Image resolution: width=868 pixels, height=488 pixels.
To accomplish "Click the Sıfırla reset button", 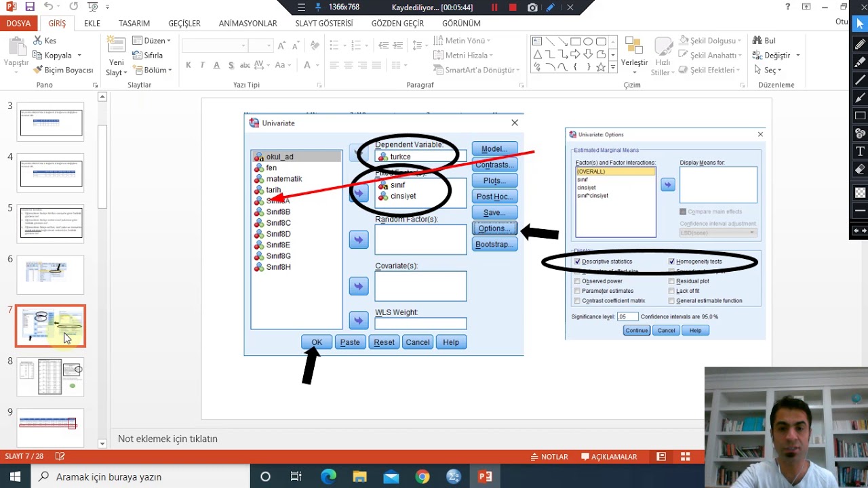I will pos(148,55).
